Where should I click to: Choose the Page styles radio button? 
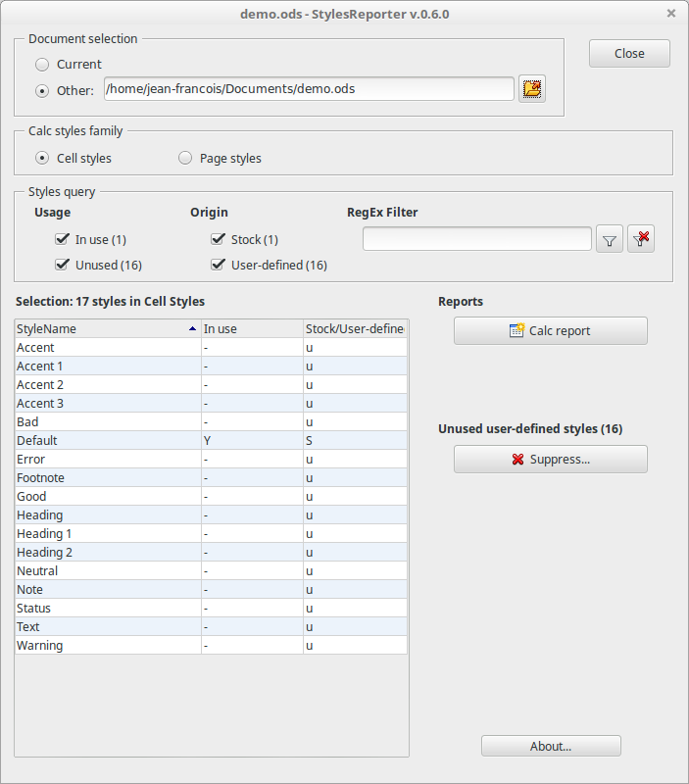click(x=185, y=158)
